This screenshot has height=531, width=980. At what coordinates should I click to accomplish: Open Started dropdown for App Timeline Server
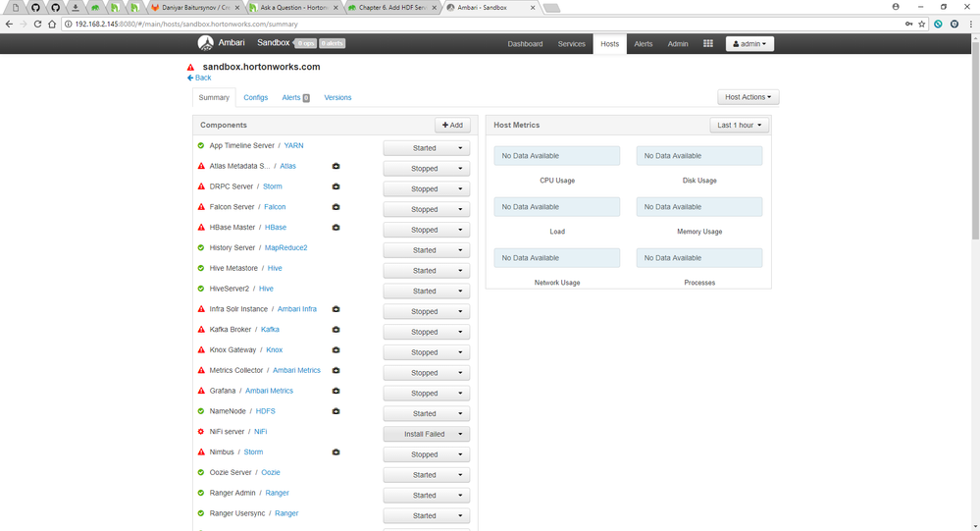(427, 148)
